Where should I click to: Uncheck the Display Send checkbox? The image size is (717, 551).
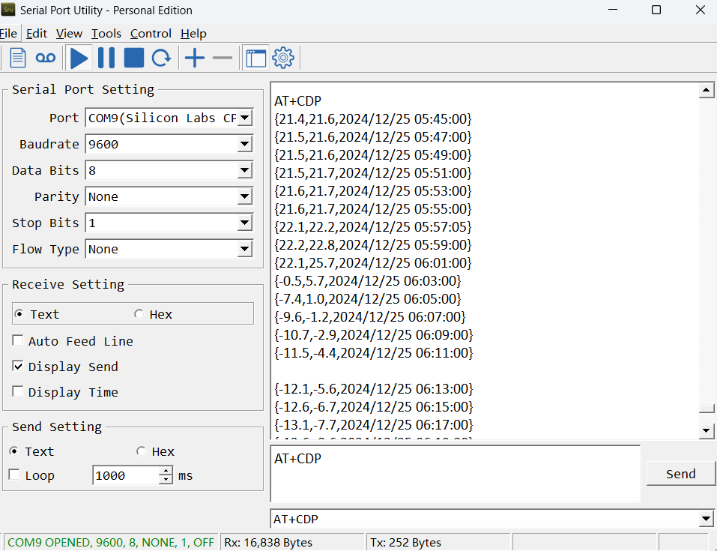click(17, 366)
